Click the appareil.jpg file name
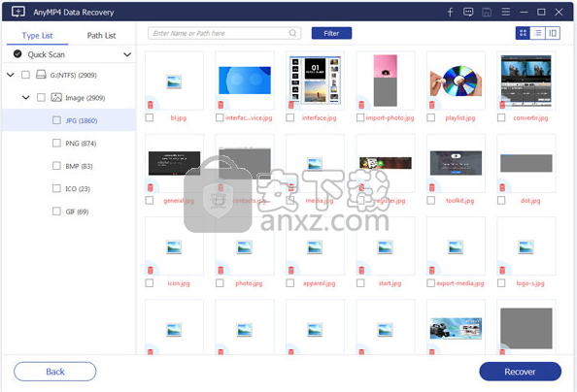Image resolution: width=577 pixels, height=392 pixels. [319, 283]
